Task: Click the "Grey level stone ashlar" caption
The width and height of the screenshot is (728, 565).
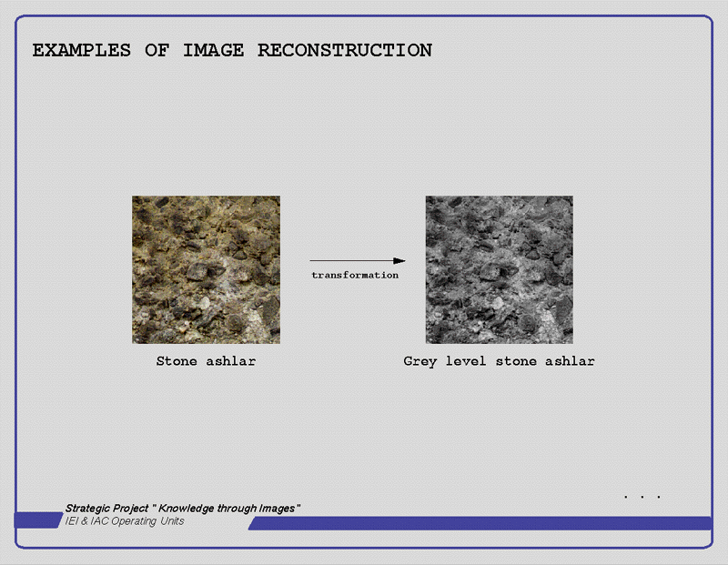Action: pyautogui.click(x=499, y=362)
